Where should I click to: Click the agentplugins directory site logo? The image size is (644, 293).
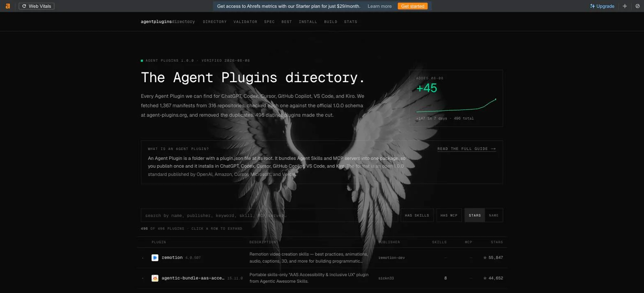tap(168, 22)
